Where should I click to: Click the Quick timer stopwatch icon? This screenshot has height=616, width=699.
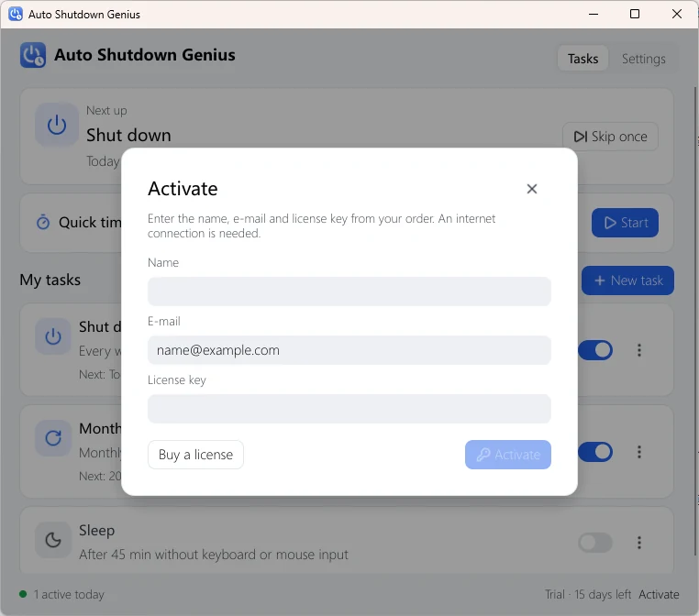pos(43,222)
